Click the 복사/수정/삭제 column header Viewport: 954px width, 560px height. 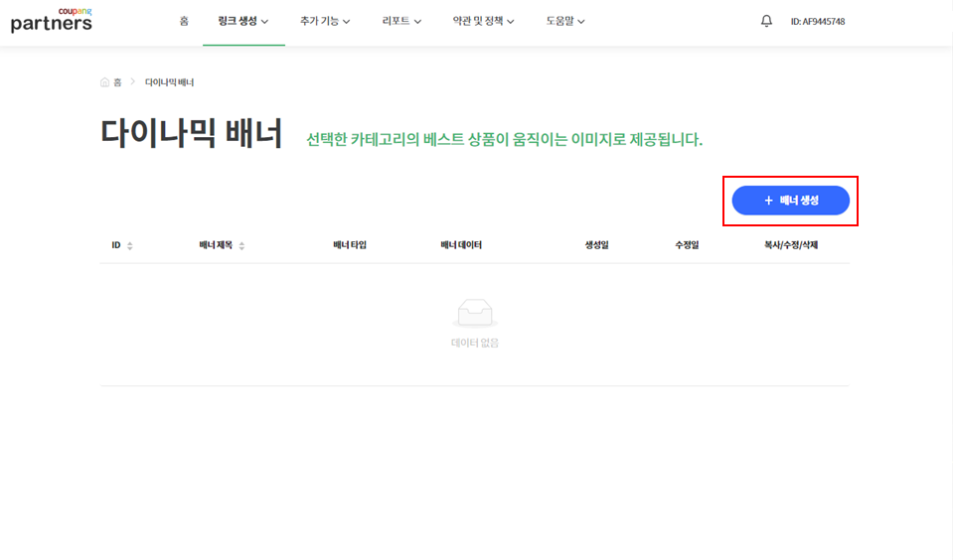coord(791,245)
